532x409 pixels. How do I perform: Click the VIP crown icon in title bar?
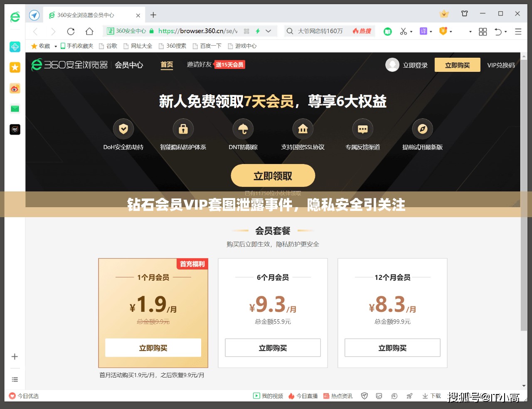[444, 14]
